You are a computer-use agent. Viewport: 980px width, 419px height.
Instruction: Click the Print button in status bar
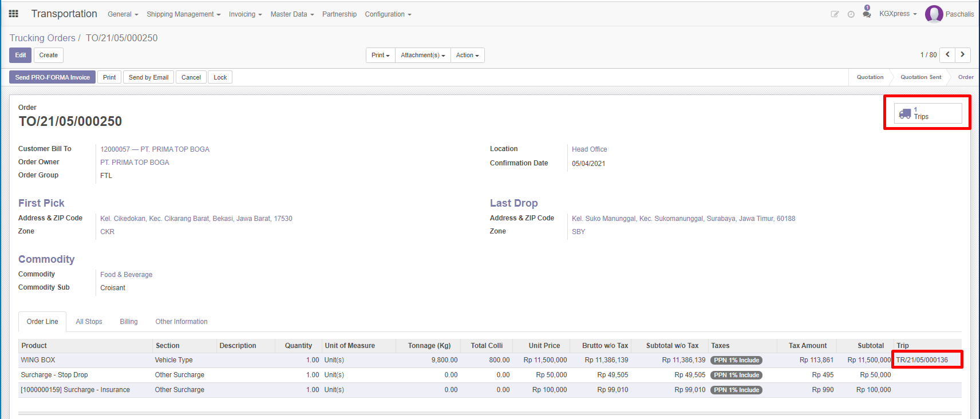pos(109,77)
